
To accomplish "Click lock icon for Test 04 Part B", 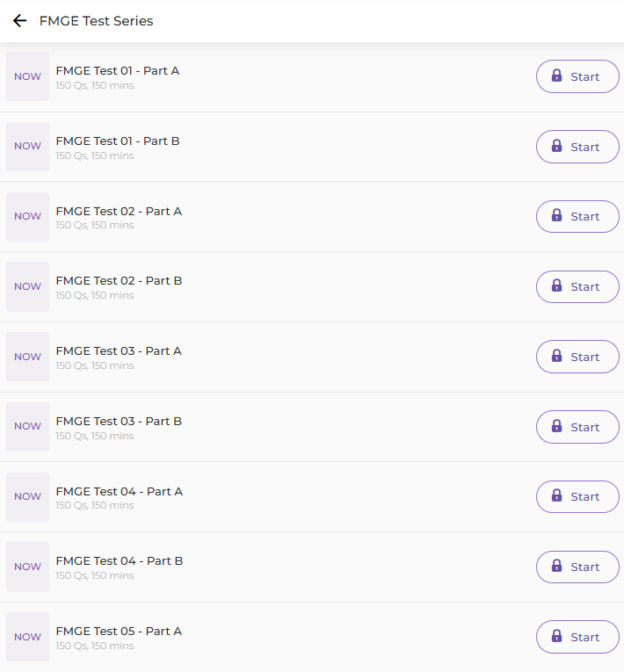I will click(556, 567).
